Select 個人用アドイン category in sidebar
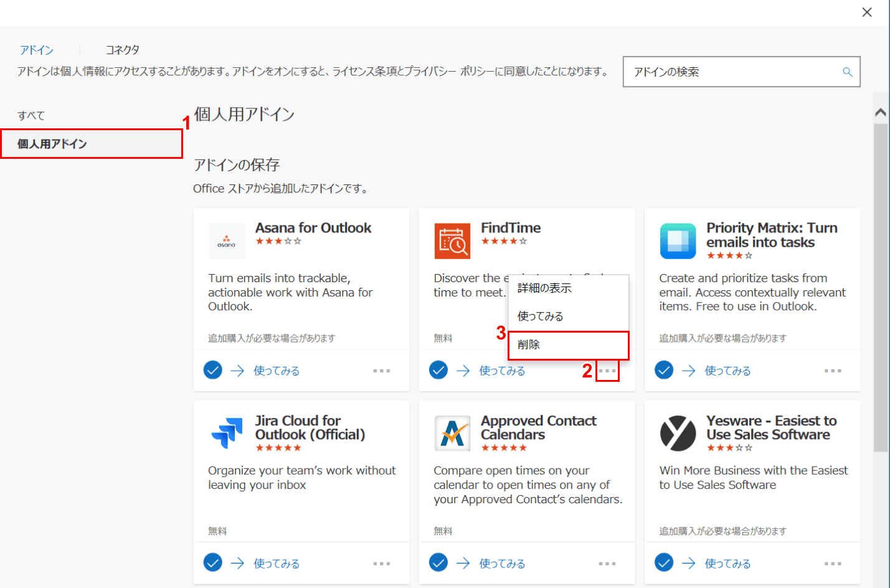This screenshot has height=588, width=890. click(92, 144)
